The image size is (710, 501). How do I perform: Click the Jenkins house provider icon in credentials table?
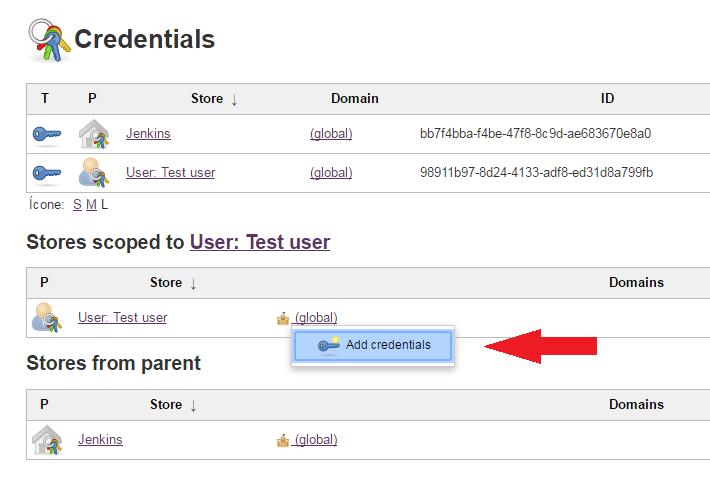pyautogui.click(x=94, y=134)
